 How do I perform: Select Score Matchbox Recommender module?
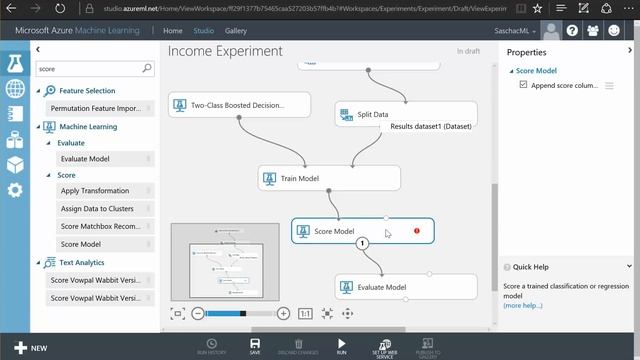click(x=105, y=226)
